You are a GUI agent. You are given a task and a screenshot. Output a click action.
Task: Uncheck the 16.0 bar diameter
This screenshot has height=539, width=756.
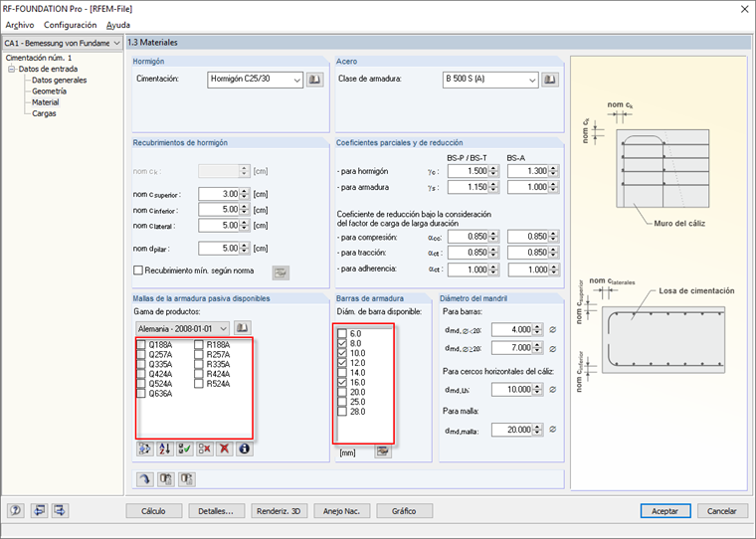(x=342, y=382)
